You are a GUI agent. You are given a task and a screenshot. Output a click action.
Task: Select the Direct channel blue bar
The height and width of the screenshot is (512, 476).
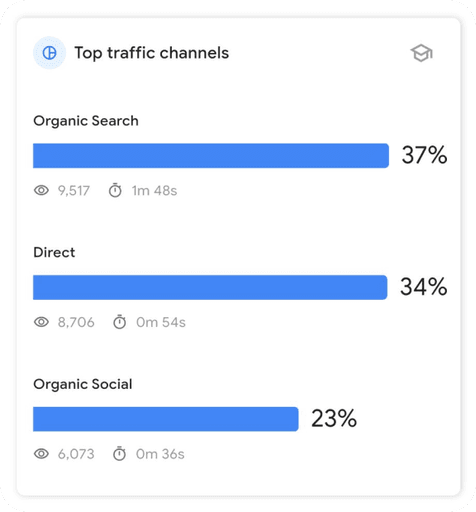[210, 287]
